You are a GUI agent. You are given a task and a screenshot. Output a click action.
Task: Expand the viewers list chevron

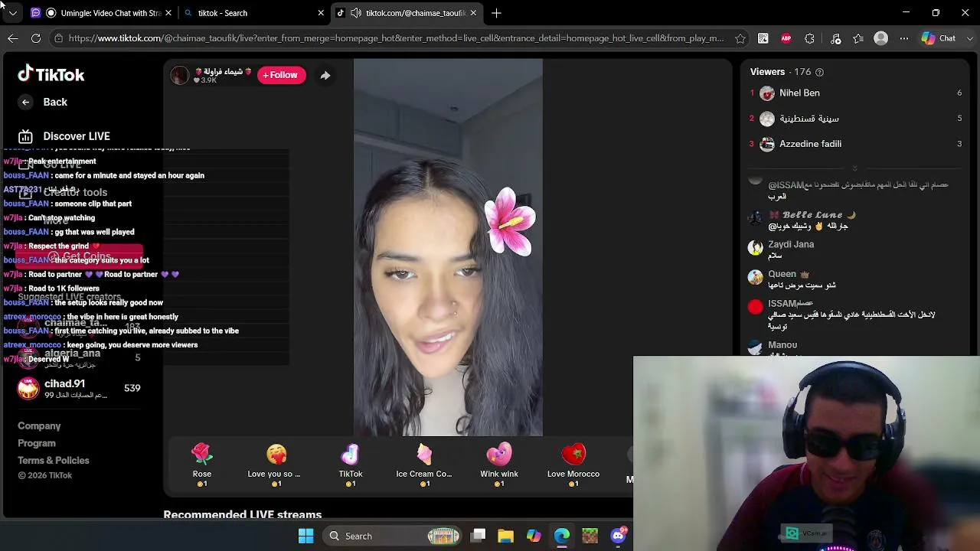pyautogui.click(x=854, y=168)
